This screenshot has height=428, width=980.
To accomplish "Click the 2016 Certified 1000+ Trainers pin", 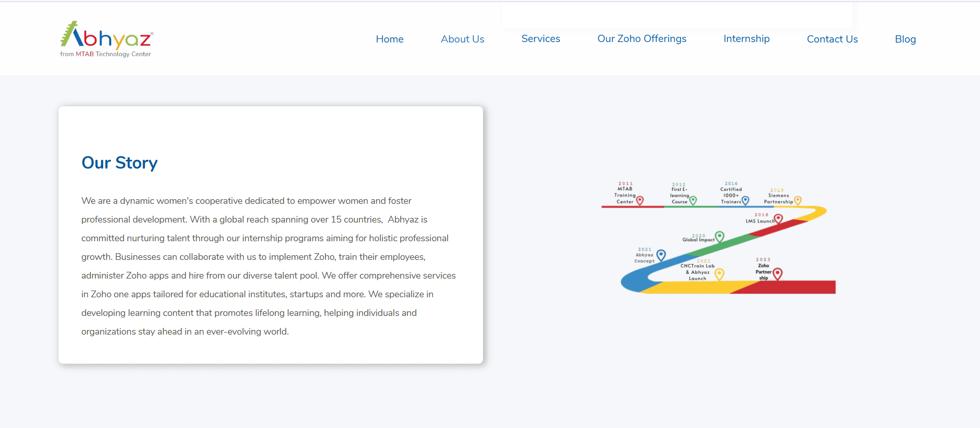I will pyautogui.click(x=745, y=200).
